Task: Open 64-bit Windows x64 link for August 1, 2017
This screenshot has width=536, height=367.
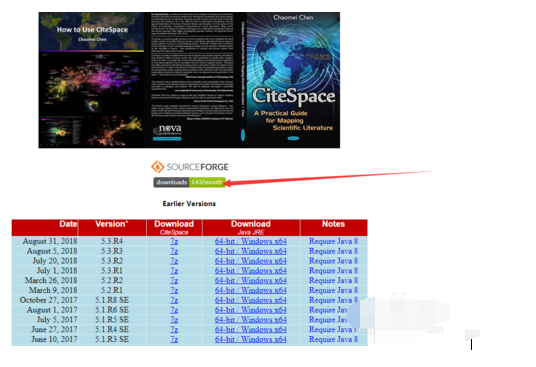Action: pyautogui.click(x=251, y=310)
